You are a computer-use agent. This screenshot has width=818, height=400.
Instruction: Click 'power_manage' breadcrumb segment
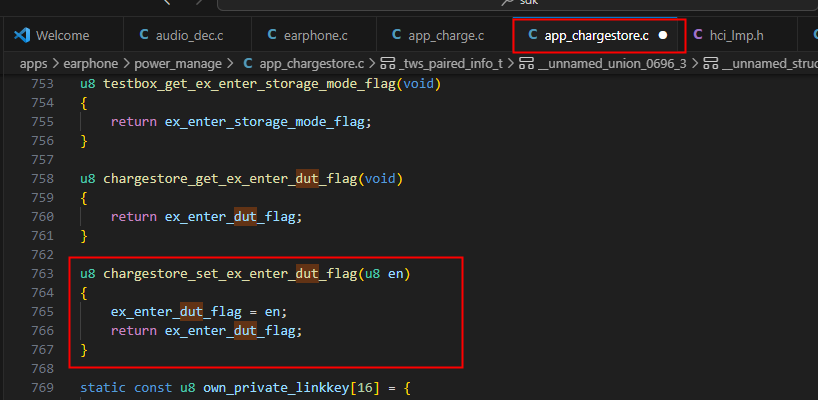tap(178, 64)
